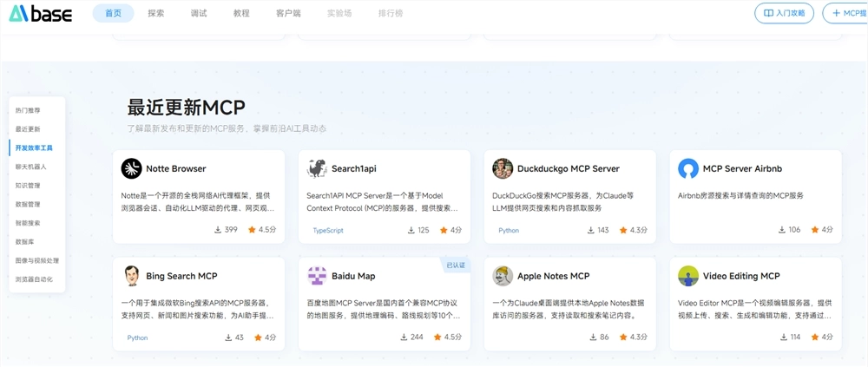Click star icon on Duckduckgo MCP Server card
Screen dimensions: 868x367
pos(622,230)
